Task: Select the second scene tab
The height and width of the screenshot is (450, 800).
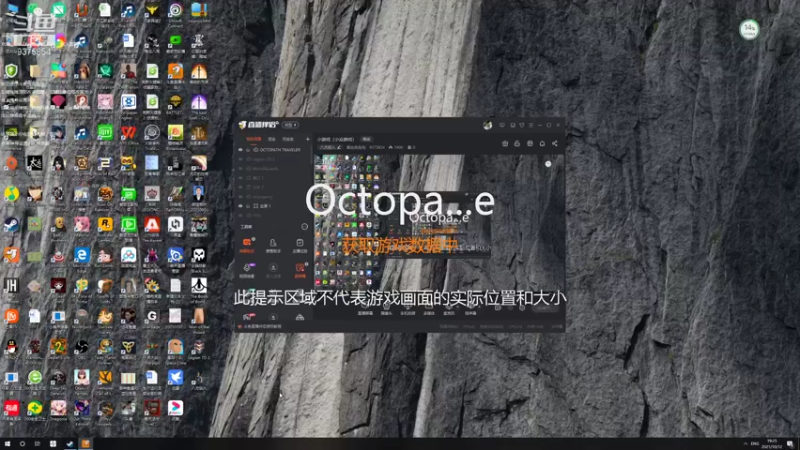Action: [x=272, y=139]
